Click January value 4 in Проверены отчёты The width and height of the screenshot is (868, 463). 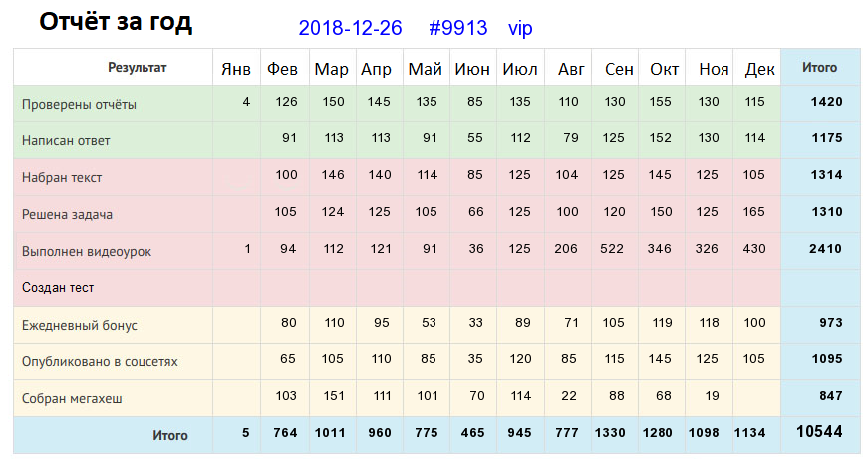(246, 102)
